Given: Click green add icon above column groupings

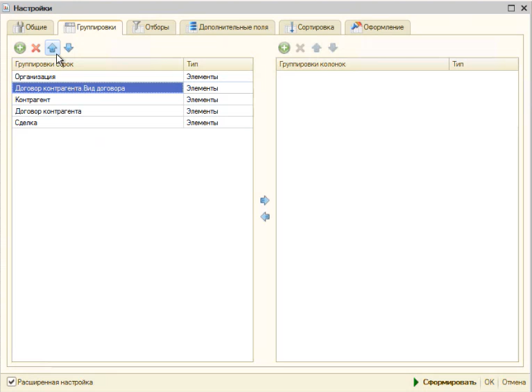Looking at the screenshot, I should coord(284,48).
